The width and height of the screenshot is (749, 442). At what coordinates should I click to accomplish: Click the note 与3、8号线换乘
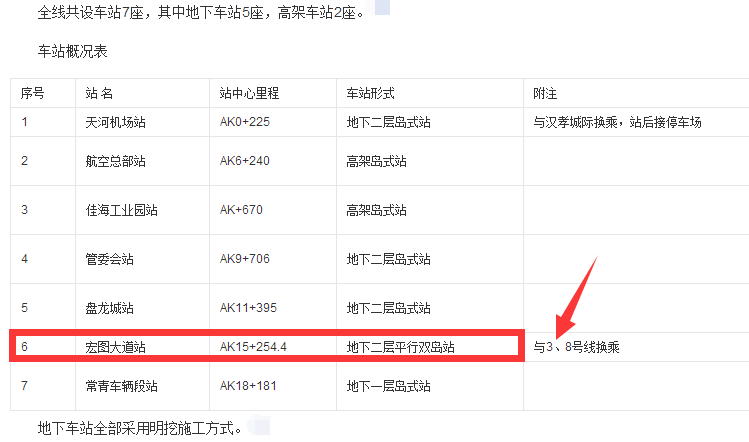(577, 347)
